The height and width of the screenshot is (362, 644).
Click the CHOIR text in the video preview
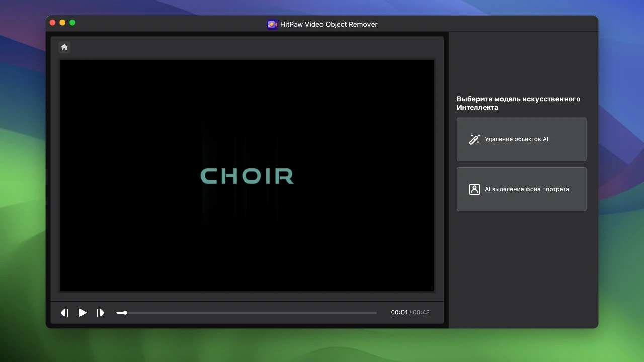[247, 176]
